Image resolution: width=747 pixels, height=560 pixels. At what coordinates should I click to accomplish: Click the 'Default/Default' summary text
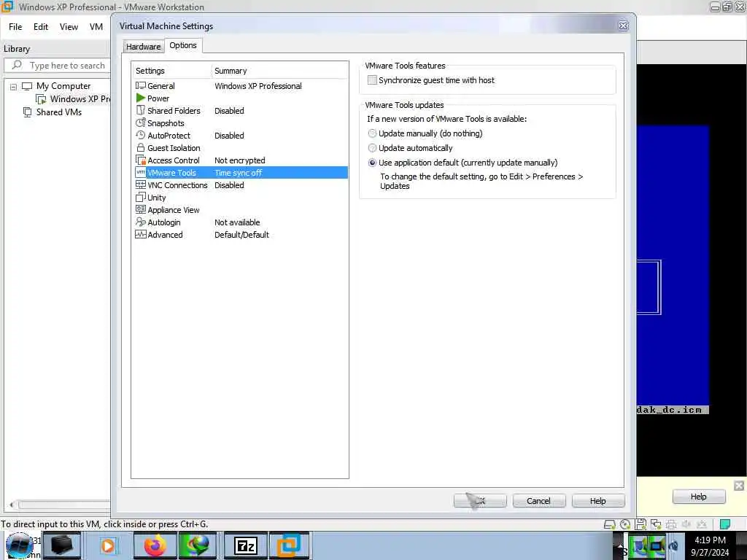tap(241, 235)
